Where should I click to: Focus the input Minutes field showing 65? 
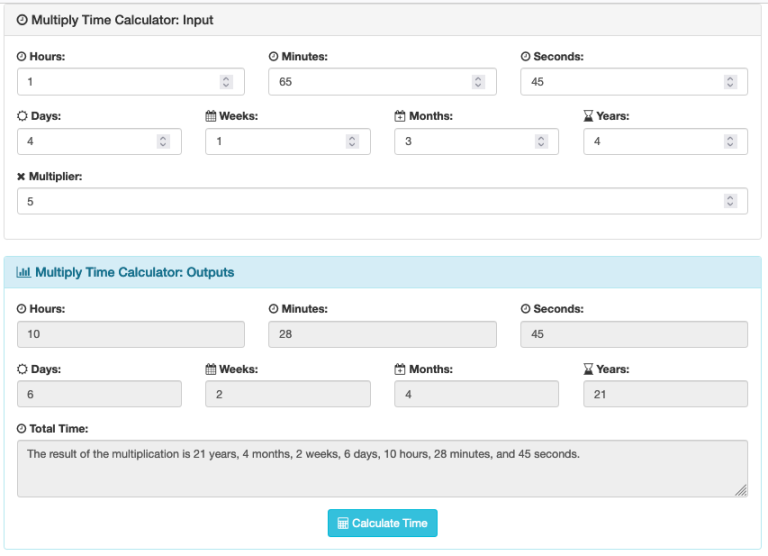pos(383,82)
